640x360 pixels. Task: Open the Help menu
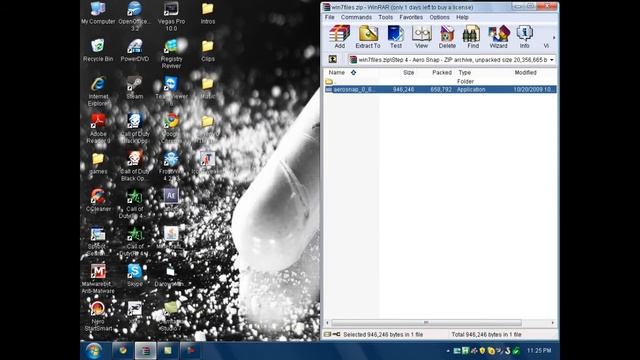point(462,17)
